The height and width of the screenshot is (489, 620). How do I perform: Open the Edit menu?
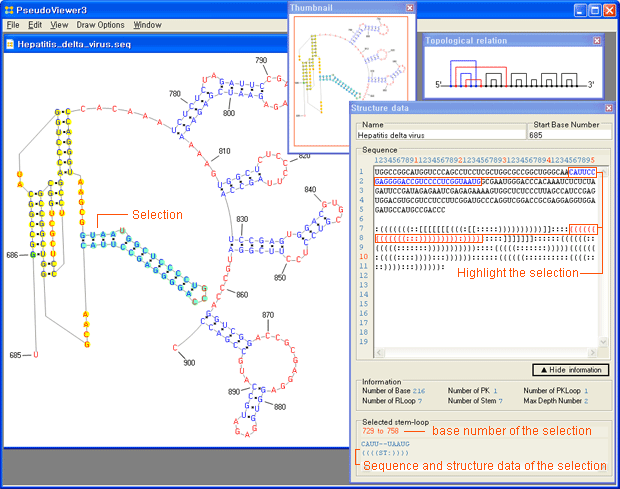(x=35, y=24)
